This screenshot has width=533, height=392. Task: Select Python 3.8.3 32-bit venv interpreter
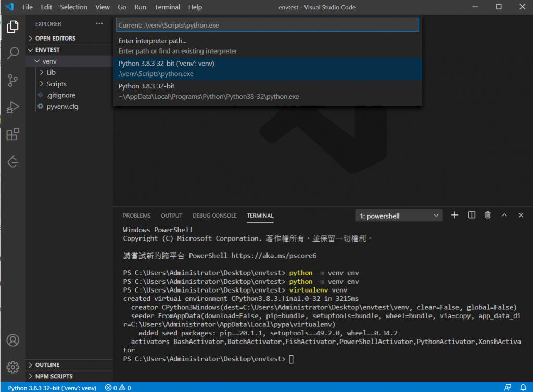[268, 69]
